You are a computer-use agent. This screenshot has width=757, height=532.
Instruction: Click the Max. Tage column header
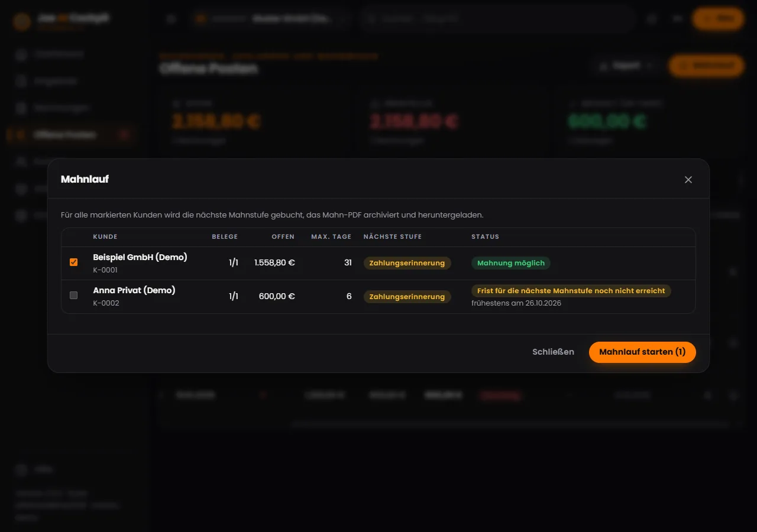[x=331, y=236]
